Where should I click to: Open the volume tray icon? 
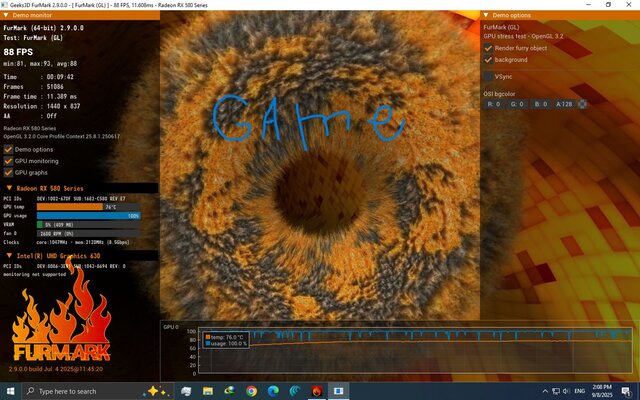[566, 391]
